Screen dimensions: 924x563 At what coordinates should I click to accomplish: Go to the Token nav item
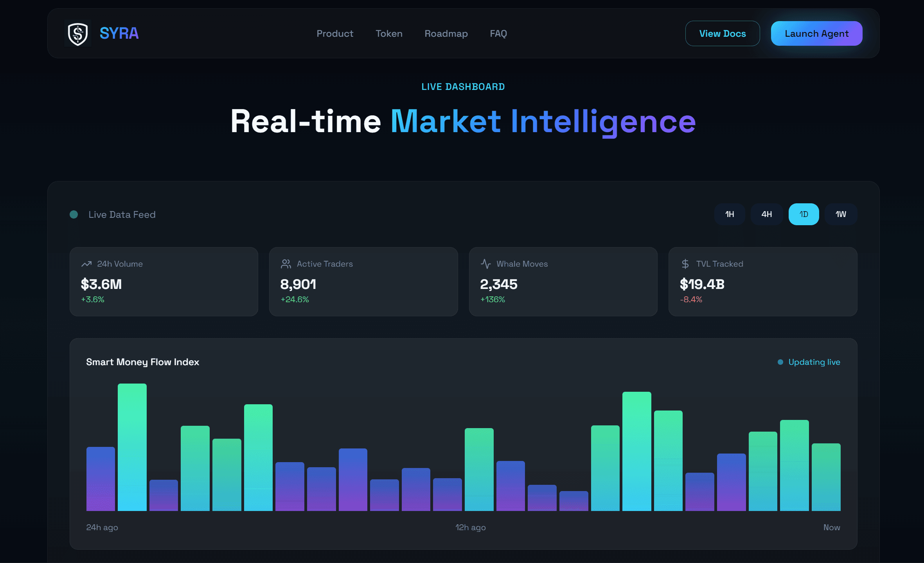point(389,34)
